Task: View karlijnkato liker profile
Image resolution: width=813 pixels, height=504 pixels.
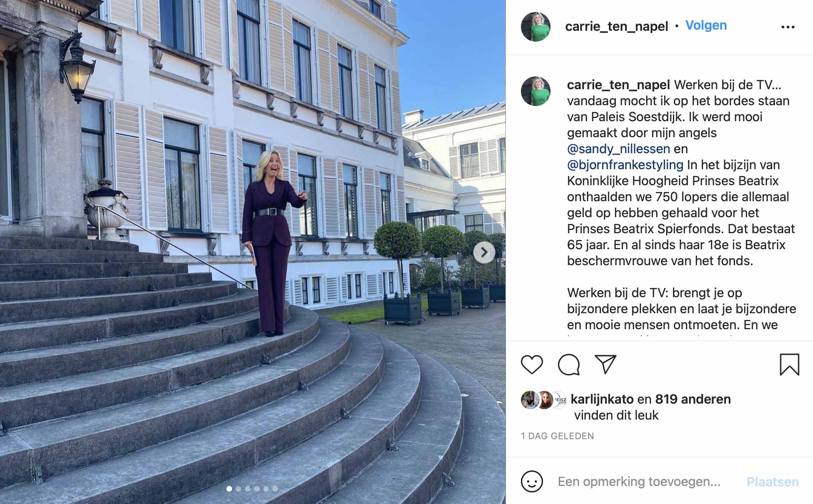Action: [602, 399]
